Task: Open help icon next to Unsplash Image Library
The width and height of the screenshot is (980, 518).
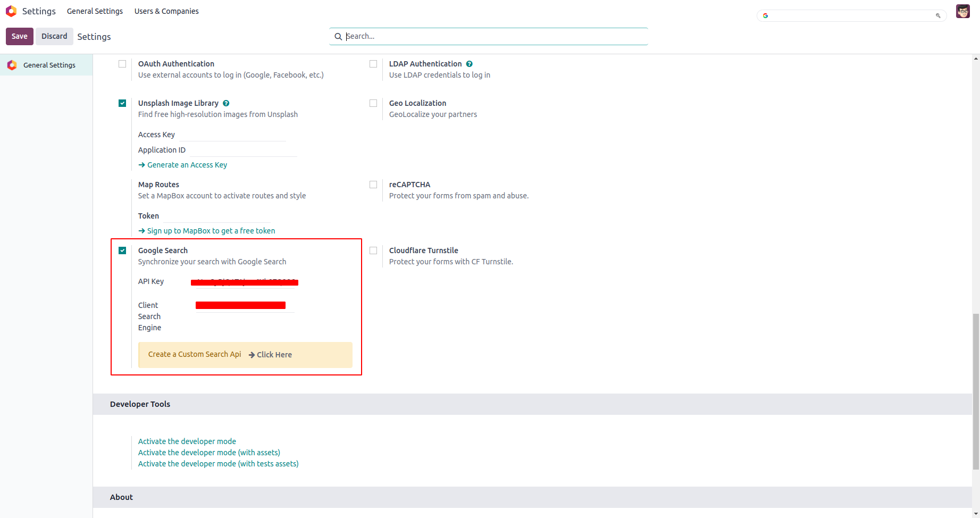Action: click(x=226, y=103)
